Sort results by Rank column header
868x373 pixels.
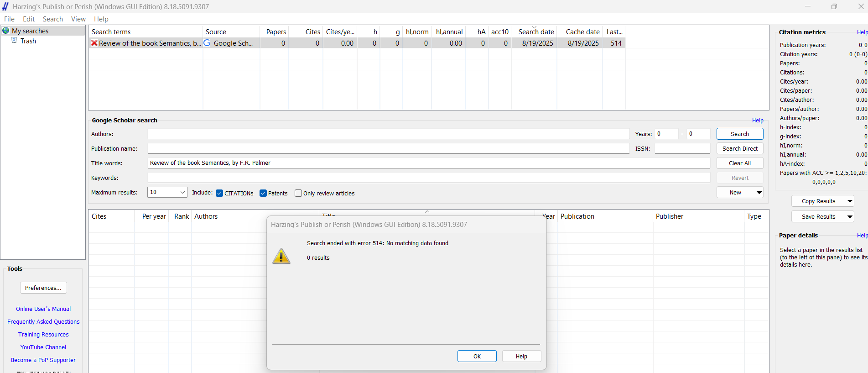click(181, 216)
